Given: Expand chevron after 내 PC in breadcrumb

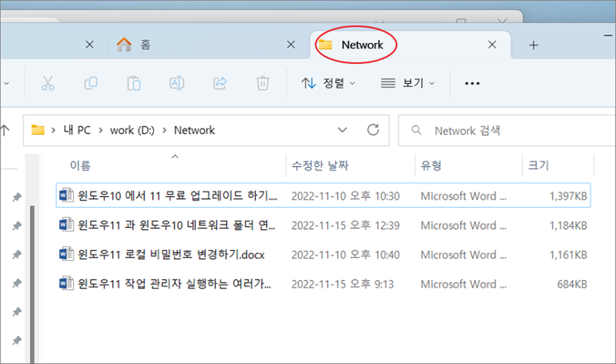Looking at the screenshot, I should 101,130.
